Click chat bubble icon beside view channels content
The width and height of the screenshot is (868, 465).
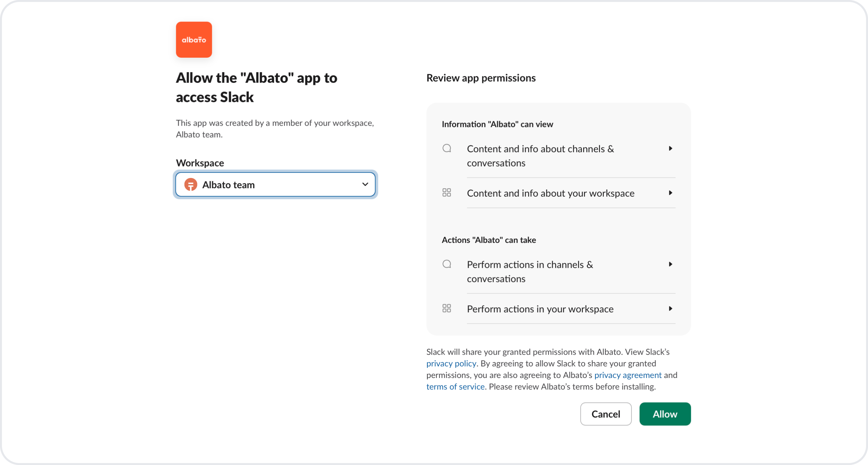click(x=447, y=148)
